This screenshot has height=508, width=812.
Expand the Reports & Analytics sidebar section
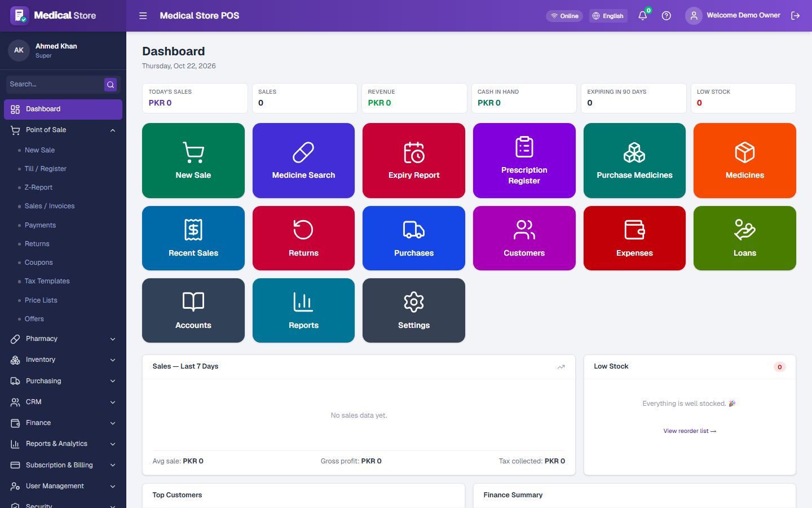coord(63,444)
